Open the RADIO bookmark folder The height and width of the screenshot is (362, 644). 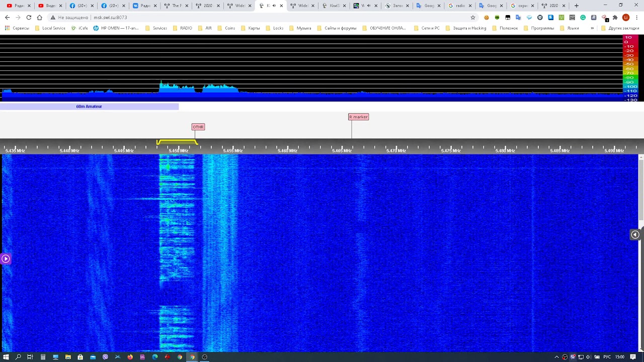tap(182, 28)
